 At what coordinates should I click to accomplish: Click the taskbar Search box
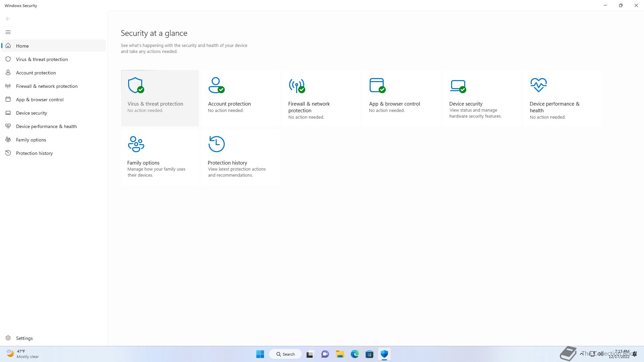[285, 354]
